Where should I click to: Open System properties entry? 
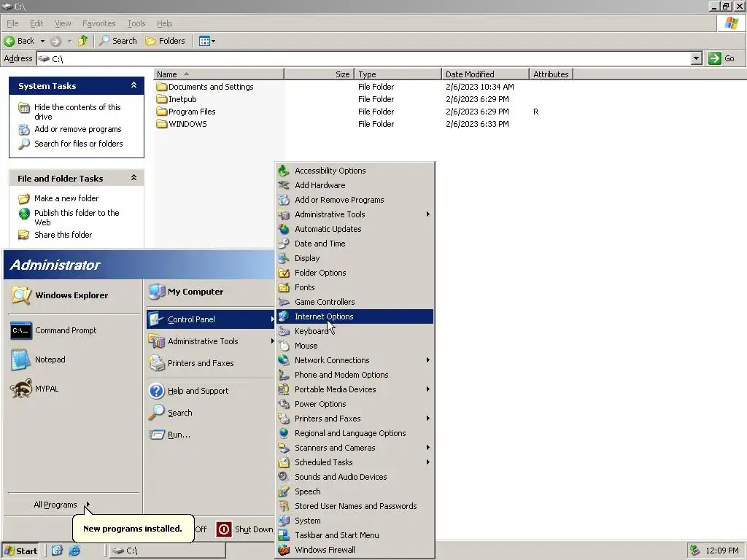[x=355, y=521]
